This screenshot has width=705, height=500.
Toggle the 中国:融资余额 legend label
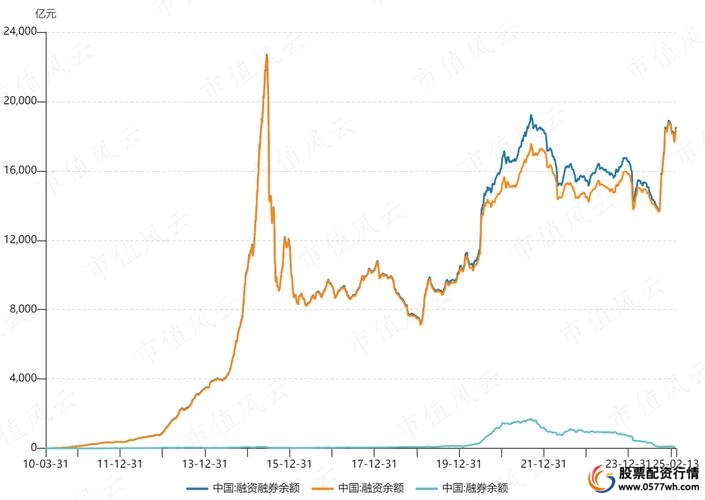coord(372,488)
